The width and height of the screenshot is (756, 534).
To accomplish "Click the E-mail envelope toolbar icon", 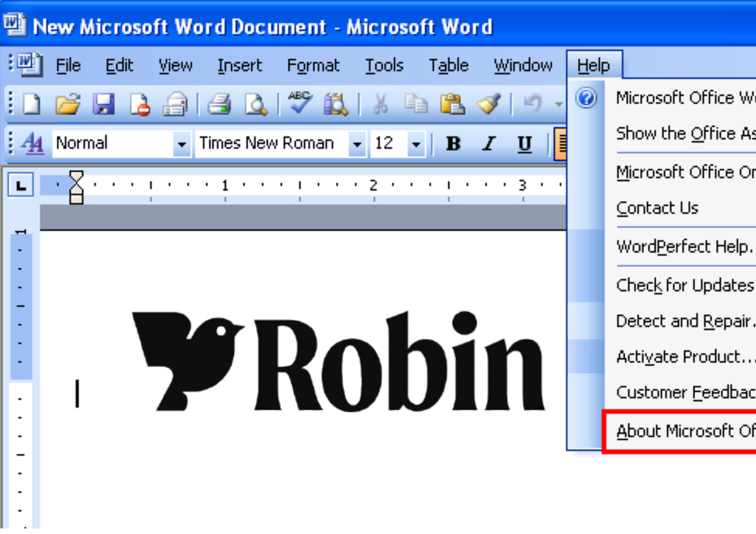I will point(176,104).
